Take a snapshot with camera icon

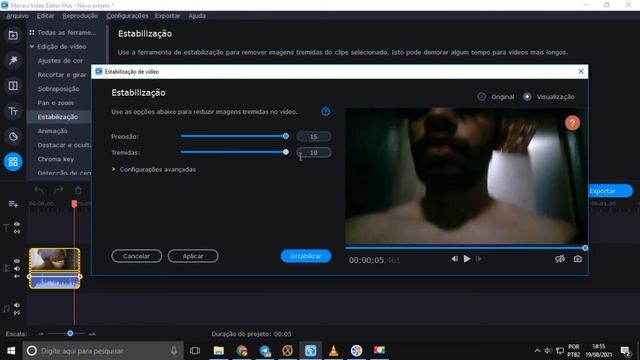coord(578,259)
